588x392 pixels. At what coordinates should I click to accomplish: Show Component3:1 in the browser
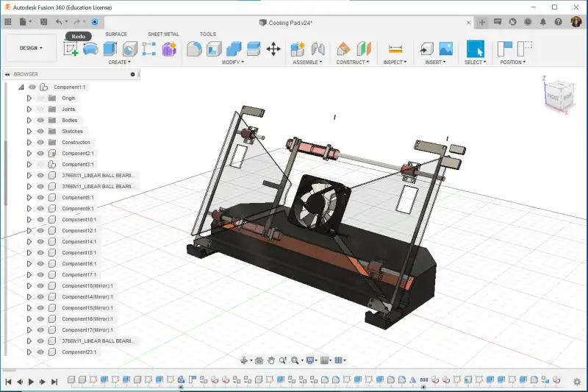[x=40, y=164]
